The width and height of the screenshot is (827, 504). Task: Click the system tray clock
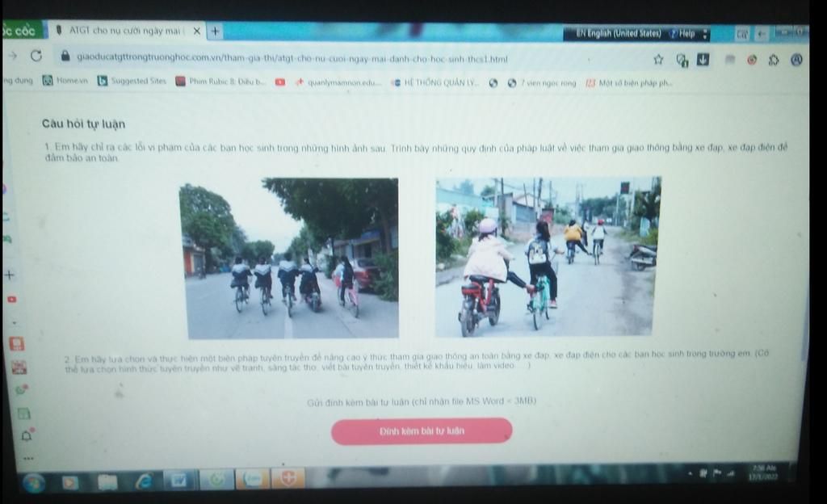[764, 472]
